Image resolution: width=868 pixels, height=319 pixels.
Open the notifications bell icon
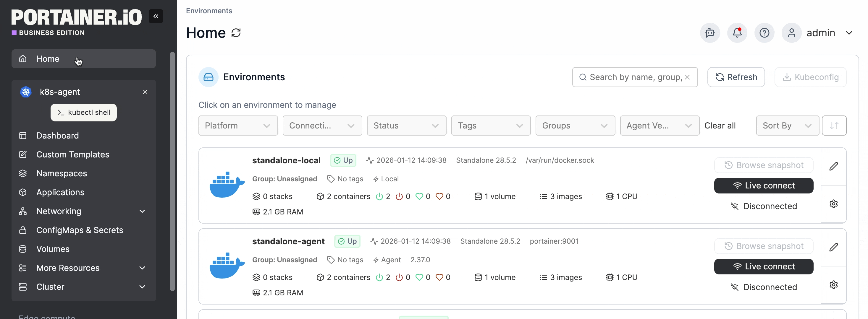coord(737,33)
